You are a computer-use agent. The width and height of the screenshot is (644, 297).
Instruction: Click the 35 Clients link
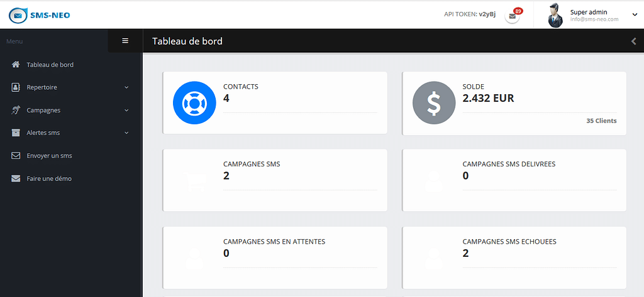point(601,121)
